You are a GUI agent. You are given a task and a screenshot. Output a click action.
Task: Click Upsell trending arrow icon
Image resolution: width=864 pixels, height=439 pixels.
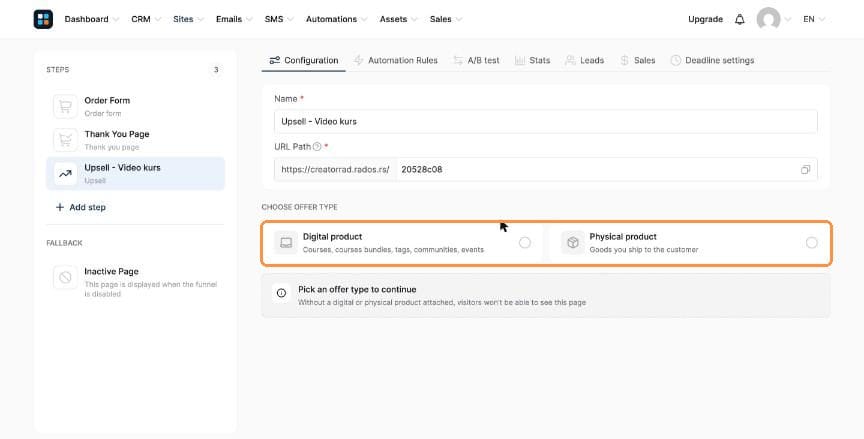pyautogui.click(x=65, y=174)
